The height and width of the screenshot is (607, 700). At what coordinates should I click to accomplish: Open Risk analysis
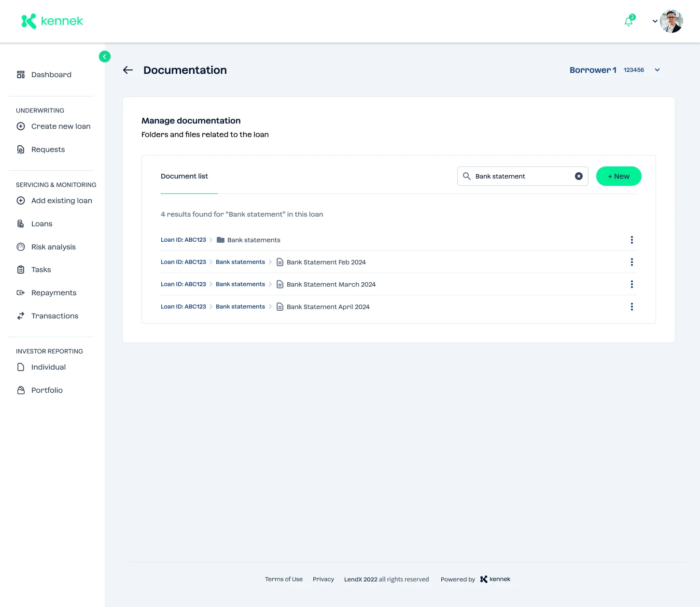(x=46, y=247)
